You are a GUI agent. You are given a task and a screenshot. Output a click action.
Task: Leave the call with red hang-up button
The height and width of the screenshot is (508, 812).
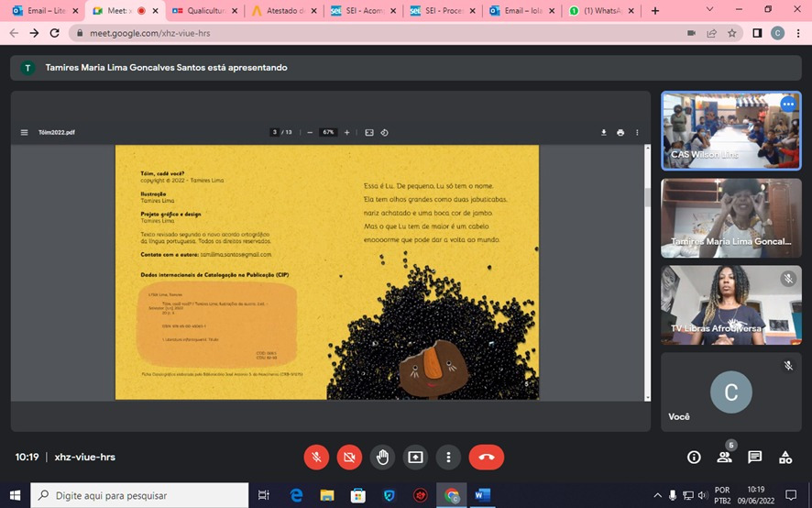(x=487, y=458)
